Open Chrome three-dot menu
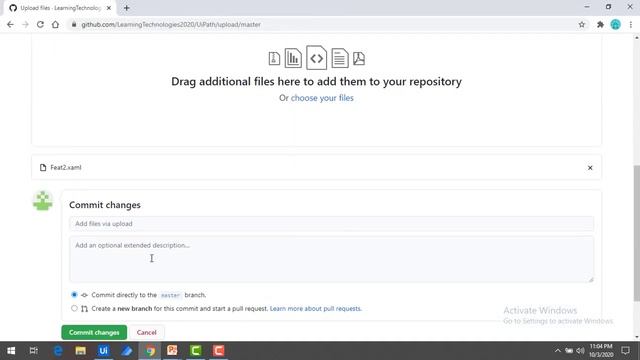640x360 pixels. click(631, 24)
